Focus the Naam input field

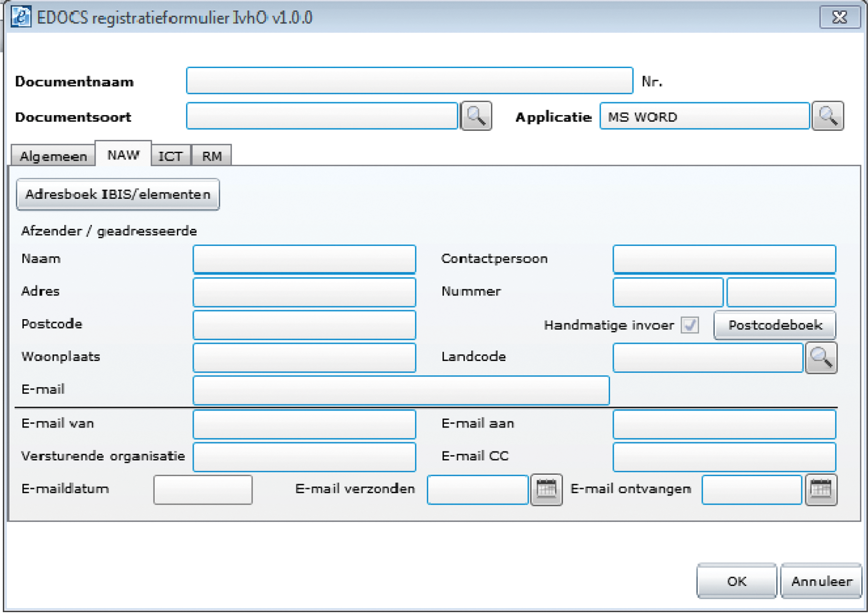point(304,259)
